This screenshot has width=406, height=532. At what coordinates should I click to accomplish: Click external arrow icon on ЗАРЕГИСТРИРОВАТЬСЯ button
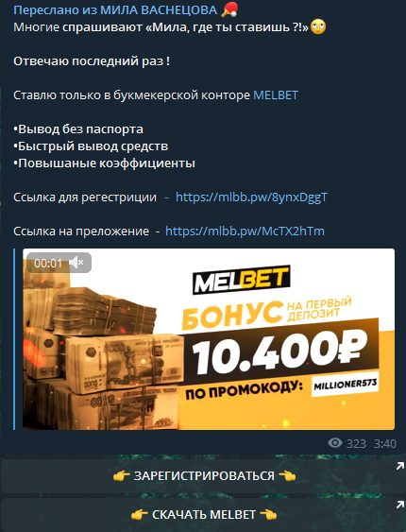400,466
